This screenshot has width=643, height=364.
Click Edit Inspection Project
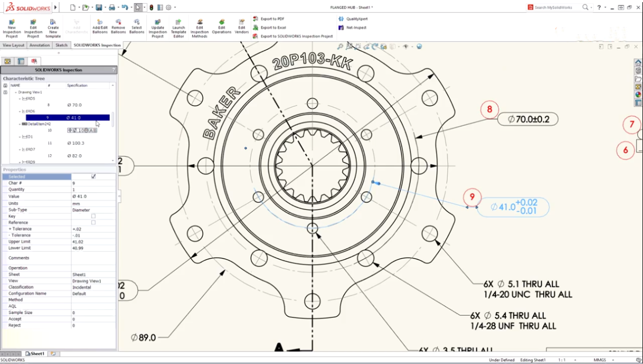coord(33,28)
